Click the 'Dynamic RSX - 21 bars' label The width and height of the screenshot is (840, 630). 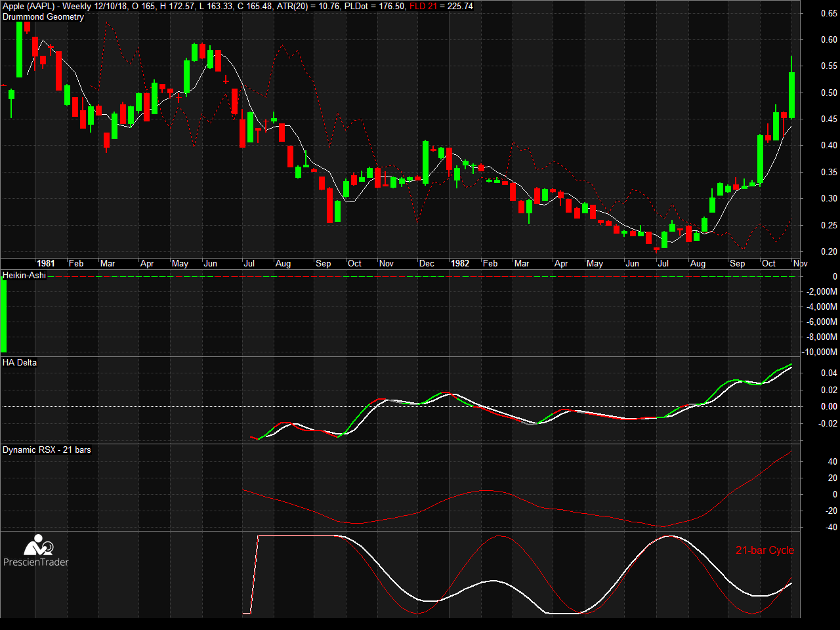(x=47, y=450)
